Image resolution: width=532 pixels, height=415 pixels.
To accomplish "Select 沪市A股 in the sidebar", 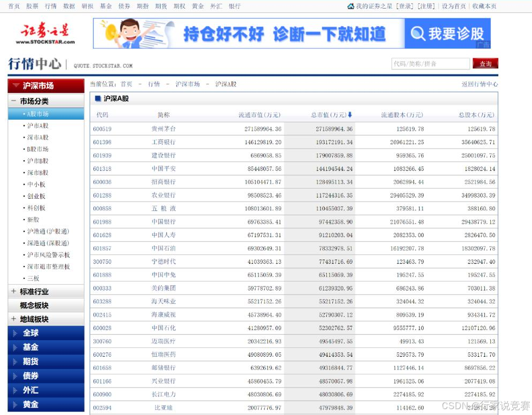I will point(38,126).
